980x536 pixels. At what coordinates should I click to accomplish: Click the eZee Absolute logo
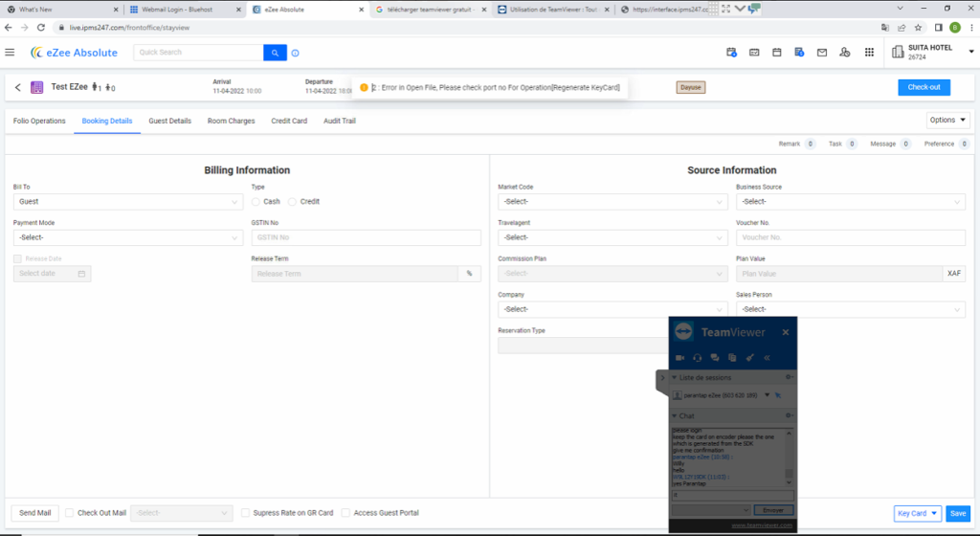pyautogui.click(x=74, y=53)
